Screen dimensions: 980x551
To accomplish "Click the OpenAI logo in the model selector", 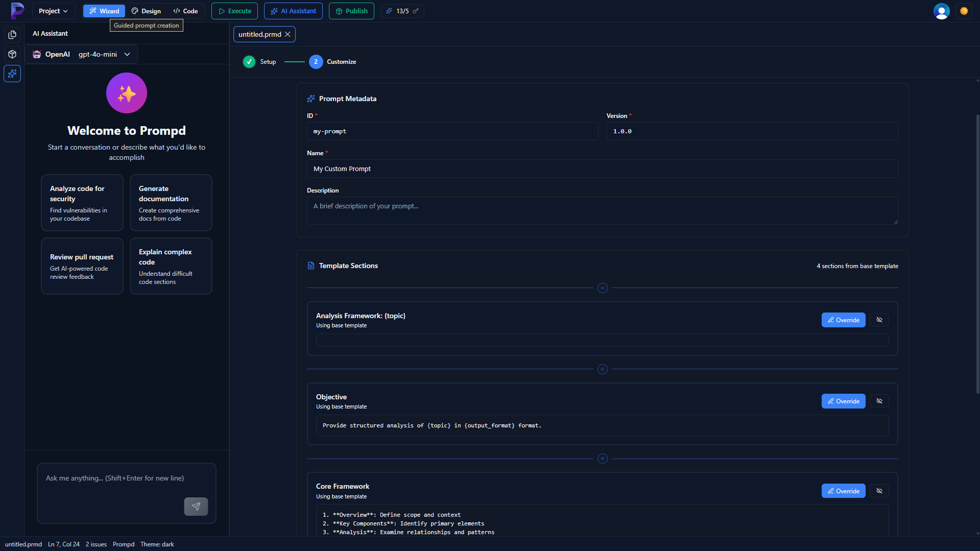I will tap(36, 54).
